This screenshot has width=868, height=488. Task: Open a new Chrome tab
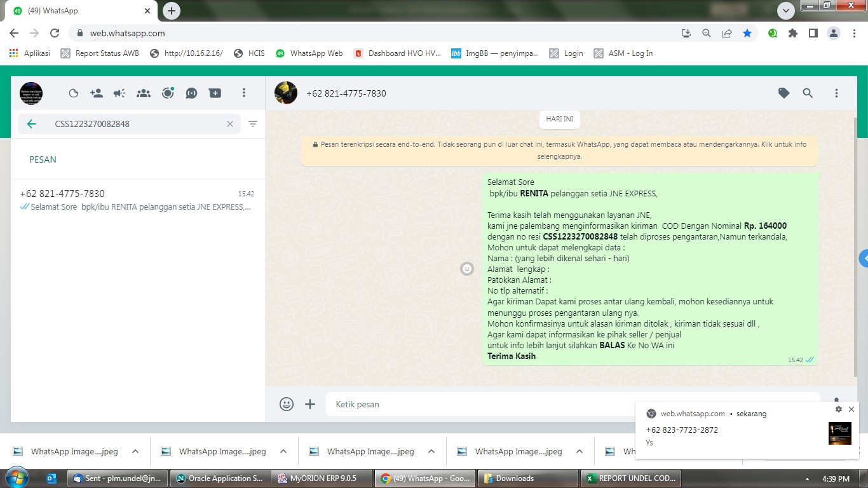pos(172,11)
